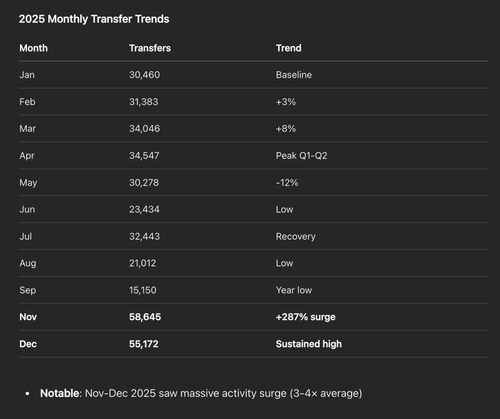Click the Jan row month cell
500x419 pixels.
(27, 75)
